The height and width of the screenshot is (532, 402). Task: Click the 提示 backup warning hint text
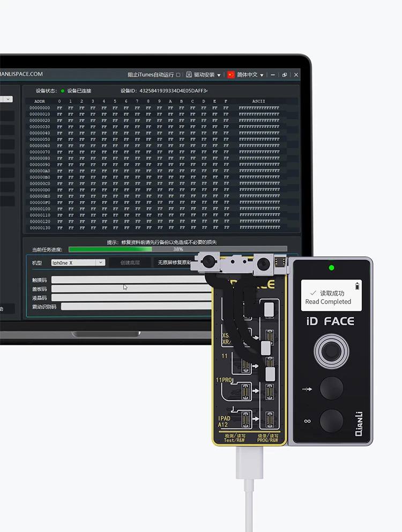click(x=162, y=242)
